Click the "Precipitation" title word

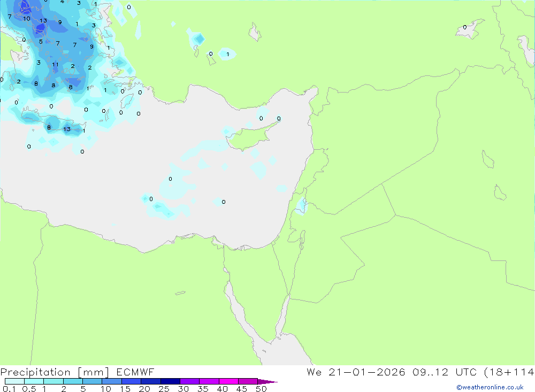[x=35, y=372]
